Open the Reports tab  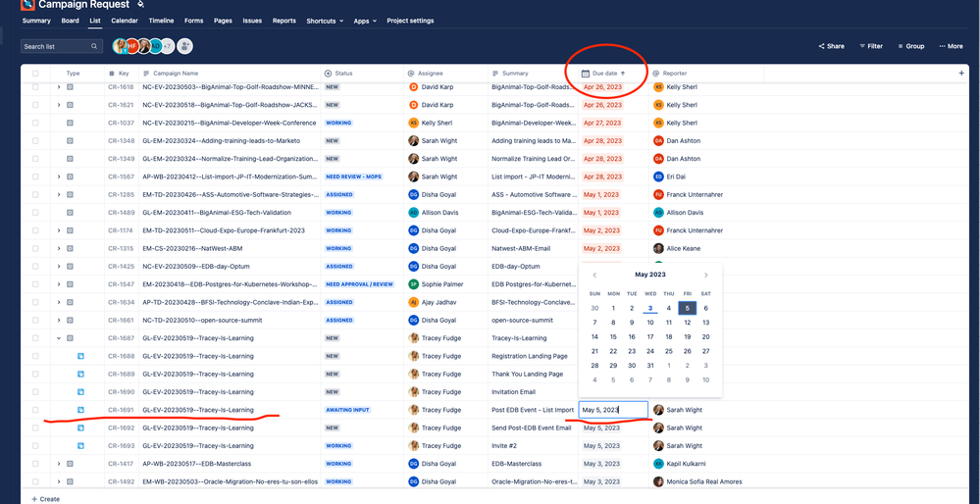click(284, 21)
